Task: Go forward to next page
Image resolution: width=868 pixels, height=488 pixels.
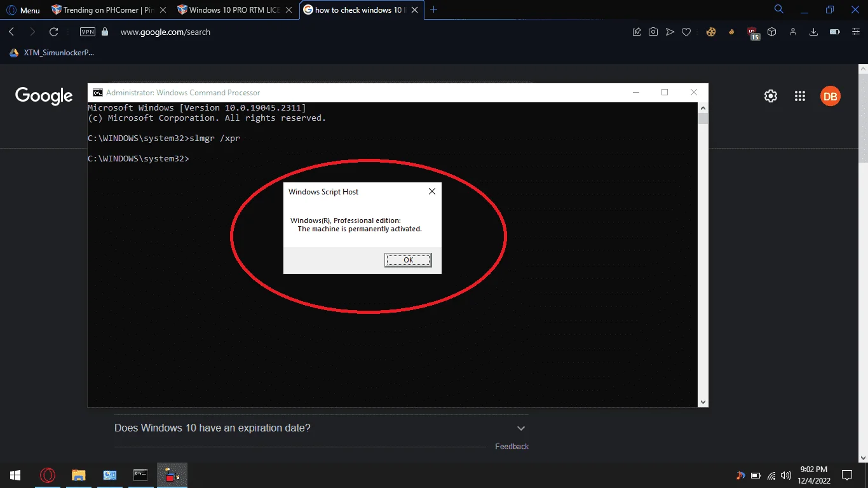Action: [32, 32]
